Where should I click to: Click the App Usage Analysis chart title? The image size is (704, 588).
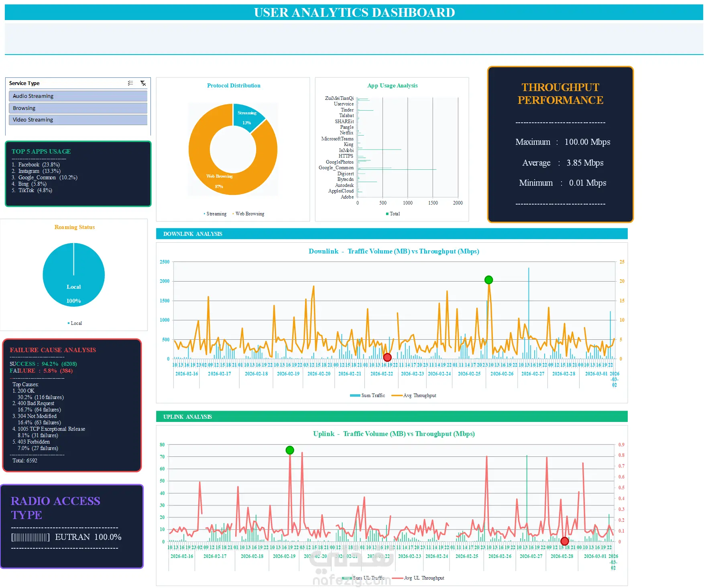tap(393, 85)
